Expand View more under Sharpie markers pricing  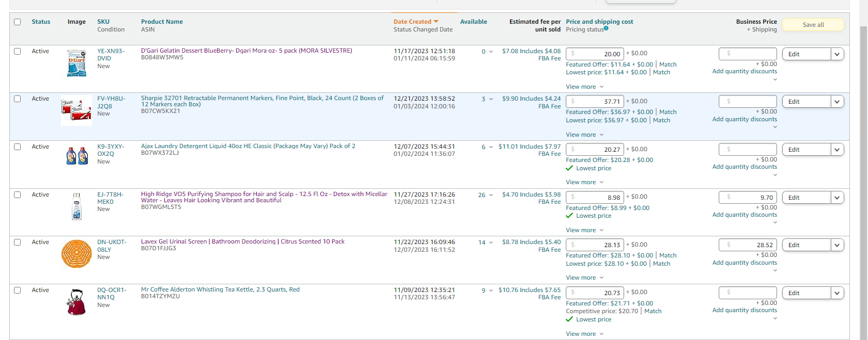click(584, 135)
